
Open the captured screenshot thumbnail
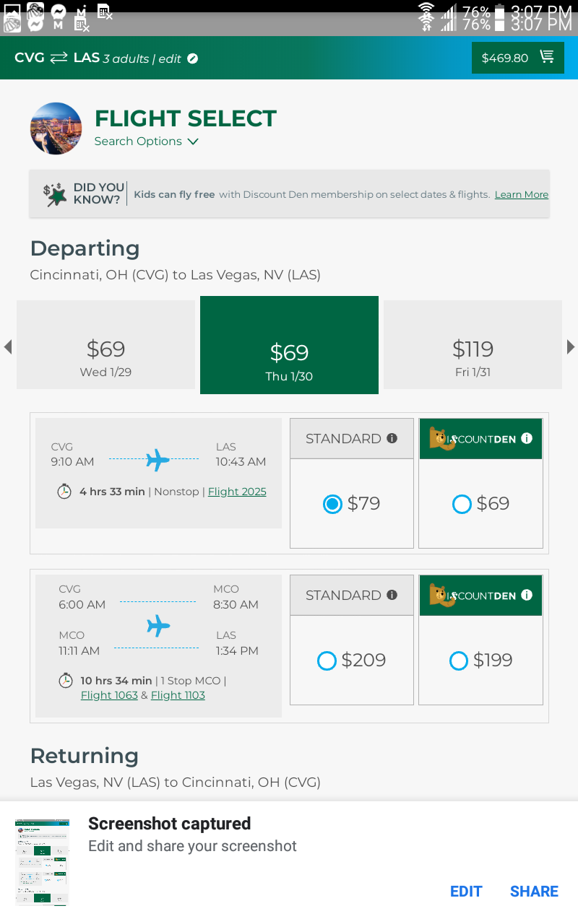pyautogui.click(x=43, y=862)
